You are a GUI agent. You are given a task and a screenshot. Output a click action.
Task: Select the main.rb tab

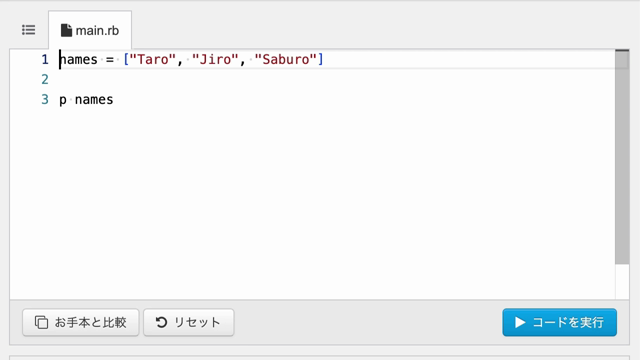click(x=90, y=30)
